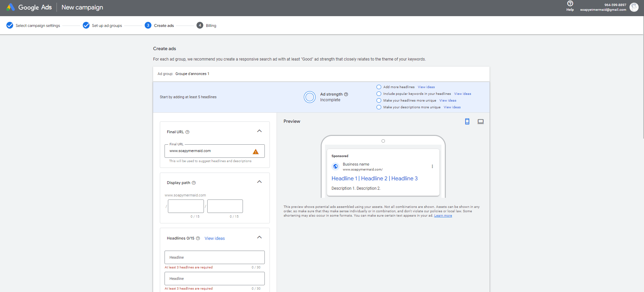Image resolution: width=644 pixels, height=292 pixels.
Task: Go to Set up ad groups step
Action: click(107, 26)
